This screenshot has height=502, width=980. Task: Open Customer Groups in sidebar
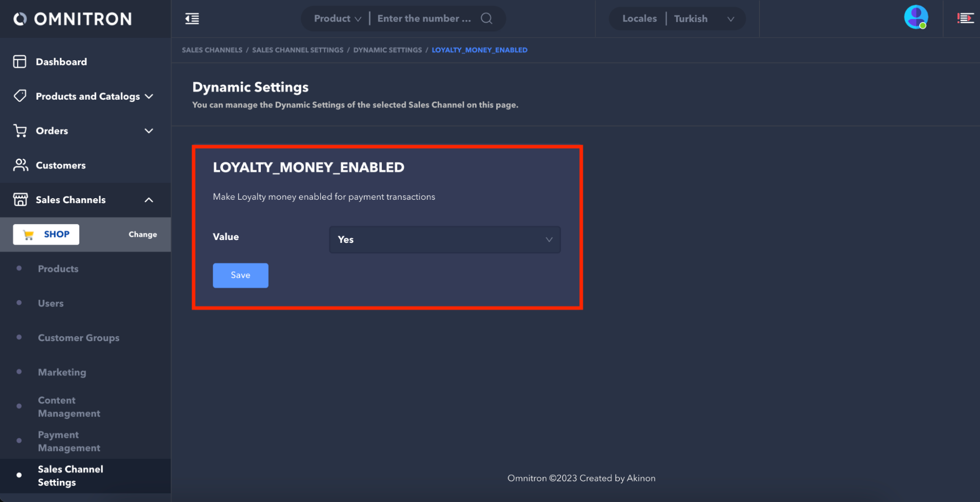tap(78, 338)
